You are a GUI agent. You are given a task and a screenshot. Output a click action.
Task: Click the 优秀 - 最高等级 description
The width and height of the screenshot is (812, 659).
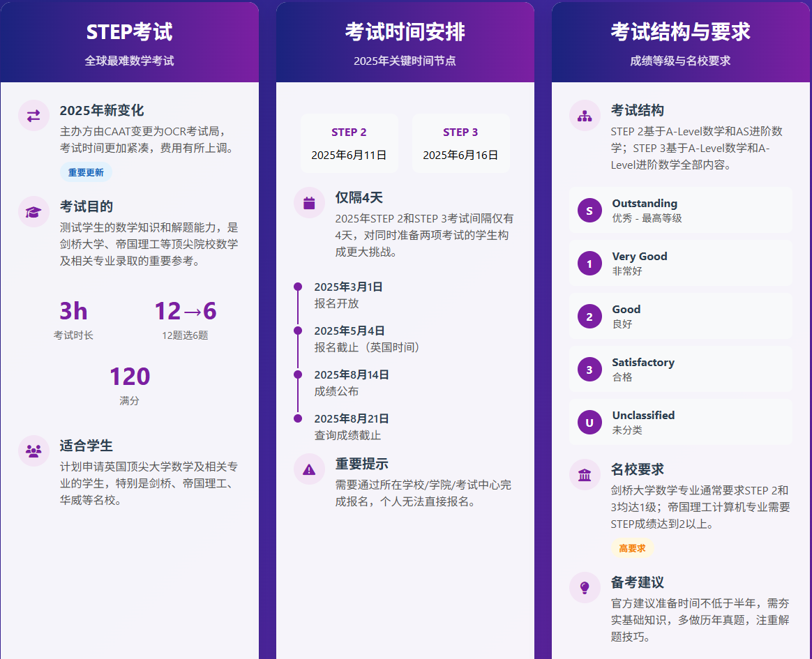coord(647,218)
